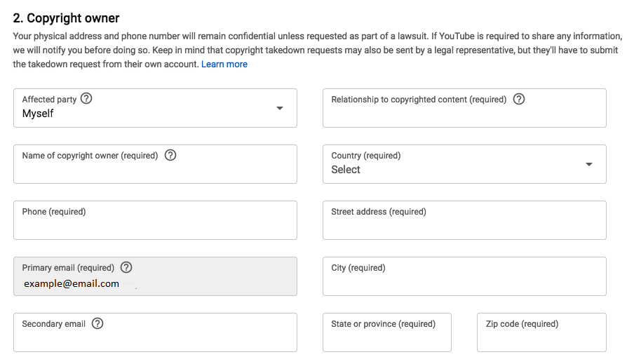Open the Learn more link
Viewport: 641px width, 364px height.
pyautogui.click(x=224, y=65)
